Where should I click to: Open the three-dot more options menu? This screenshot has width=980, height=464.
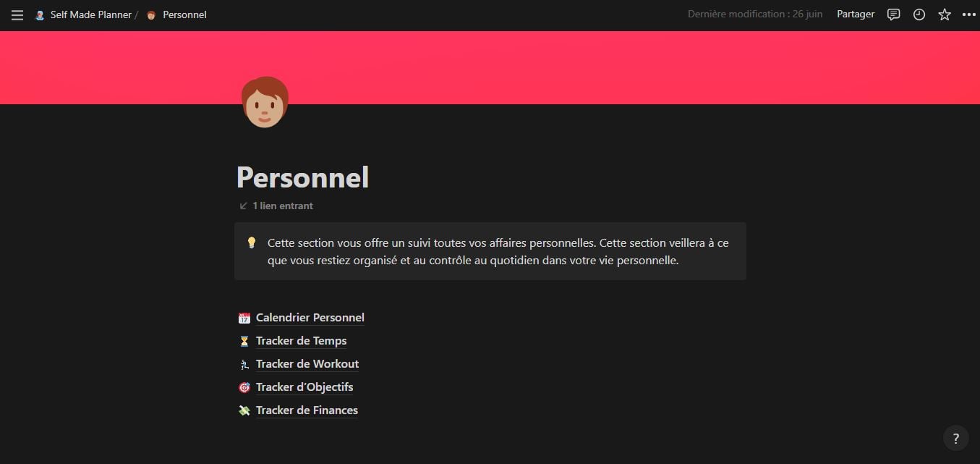coord(969,14)
